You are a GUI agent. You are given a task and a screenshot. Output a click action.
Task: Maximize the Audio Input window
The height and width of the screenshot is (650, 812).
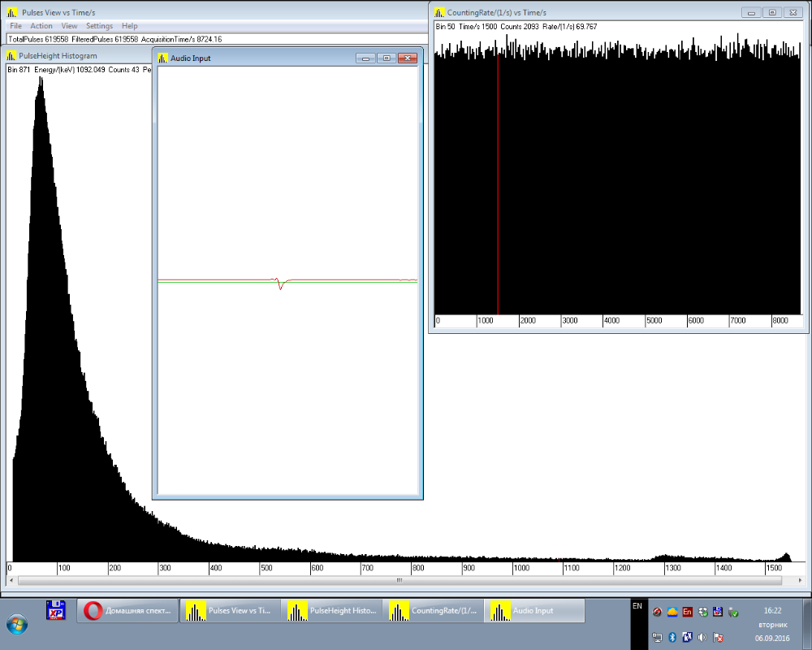[x=387, y=58]
